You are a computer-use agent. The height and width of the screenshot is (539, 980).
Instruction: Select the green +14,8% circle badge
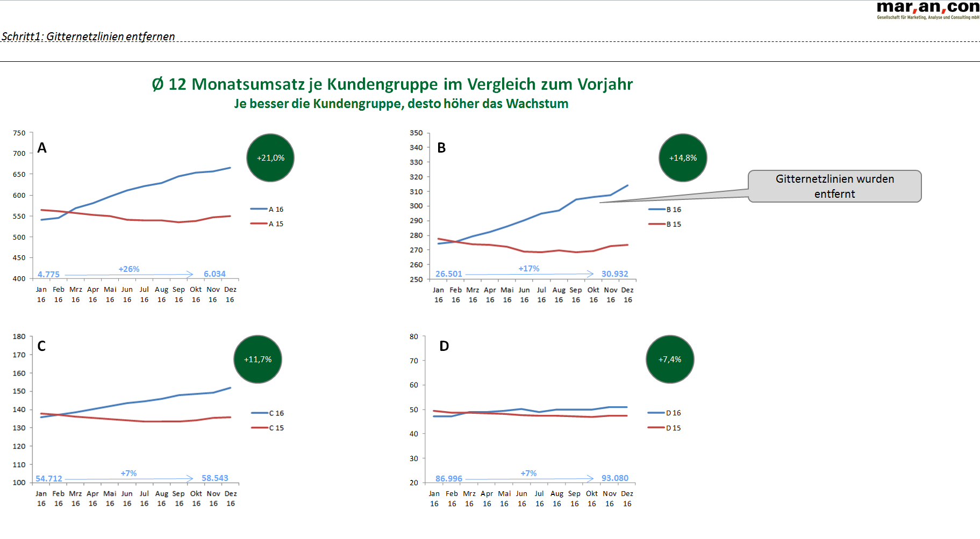point(683,158)
